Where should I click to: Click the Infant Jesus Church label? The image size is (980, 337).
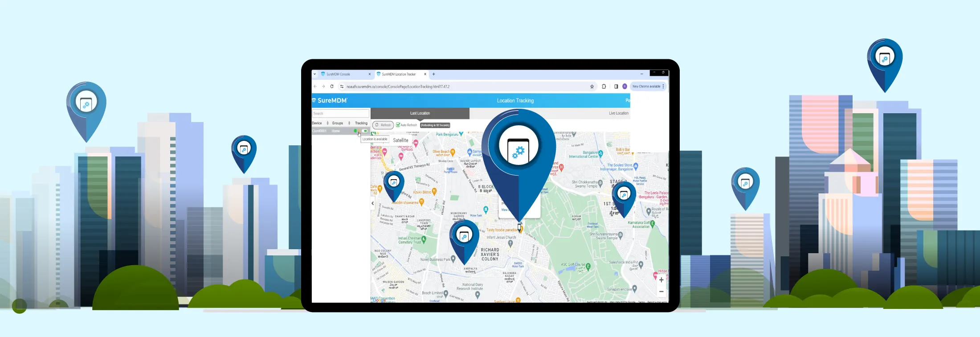click(501, 238)
